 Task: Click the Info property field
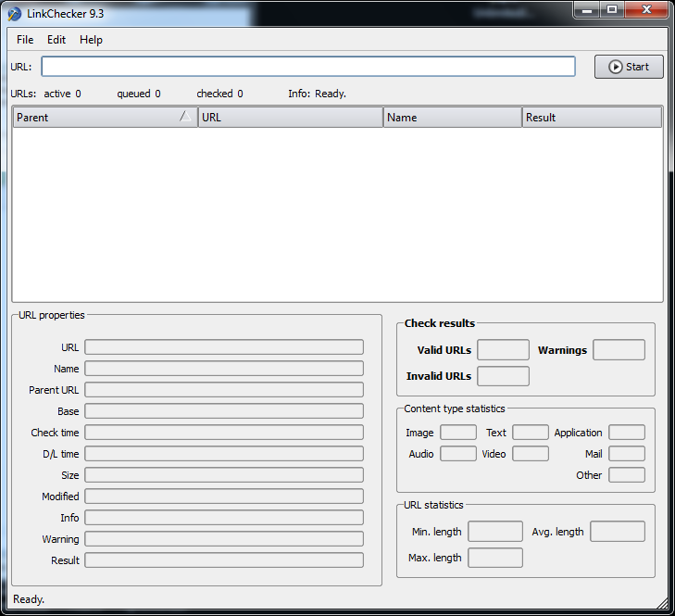[224, 518]
